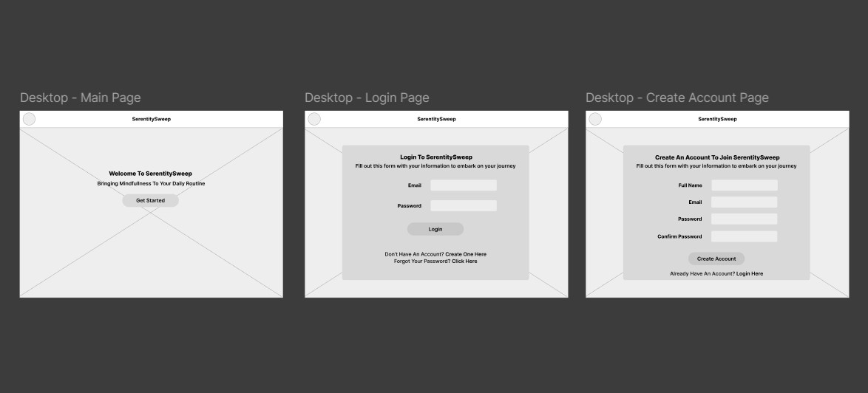Click the circle logo on Main Page header

(x=29, y=119)
